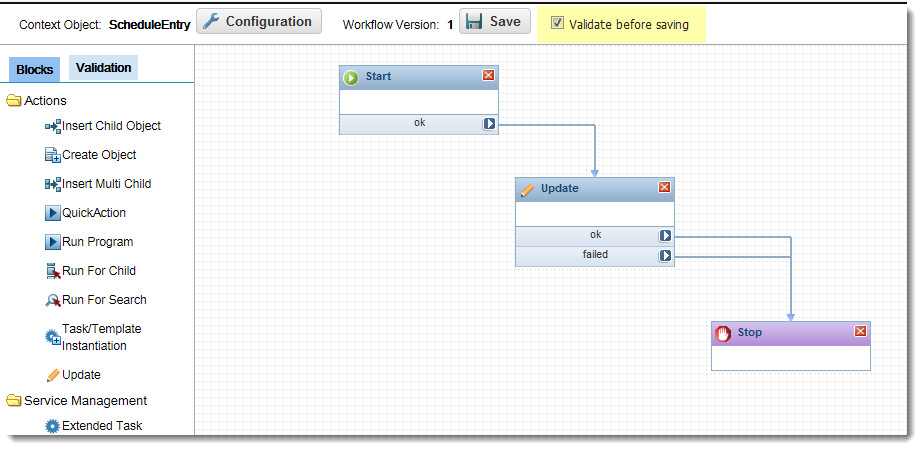Switch to the Validation tab

click(103, 68)
